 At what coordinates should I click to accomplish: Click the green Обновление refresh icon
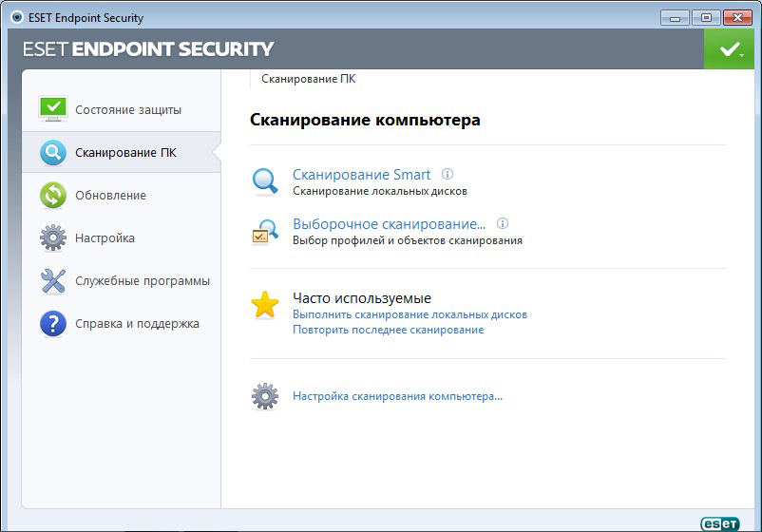(x=53, y=195)
